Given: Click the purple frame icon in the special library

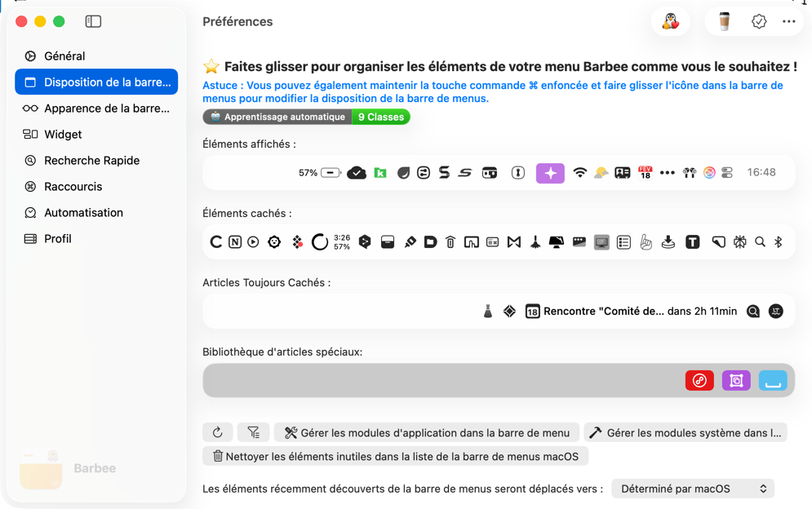Looking at the screenshot, I should (736, 380).
